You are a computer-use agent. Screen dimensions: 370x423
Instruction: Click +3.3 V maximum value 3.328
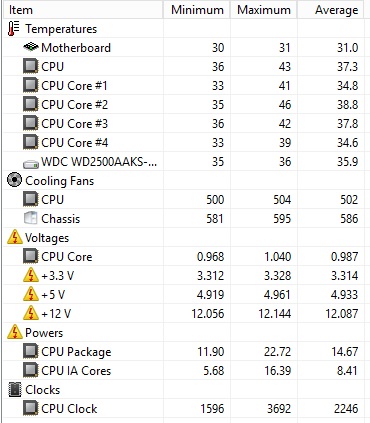coord(278,276)
